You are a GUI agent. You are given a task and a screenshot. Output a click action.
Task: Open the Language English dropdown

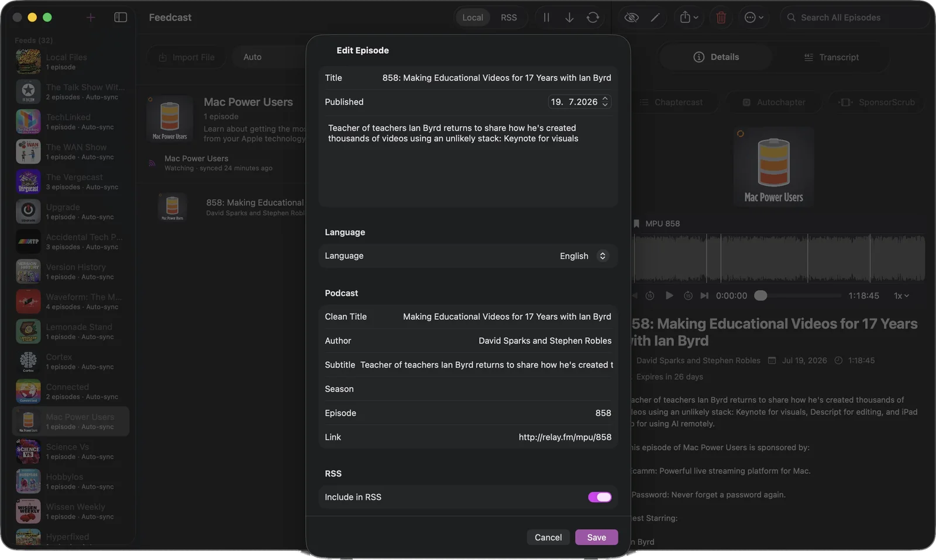(584, 256)
